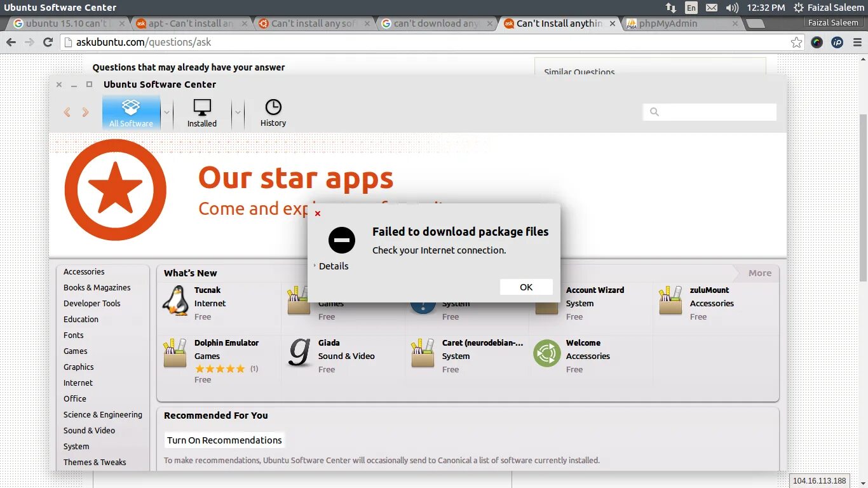Go back with the orange left arrow

[x=67, y=112]
